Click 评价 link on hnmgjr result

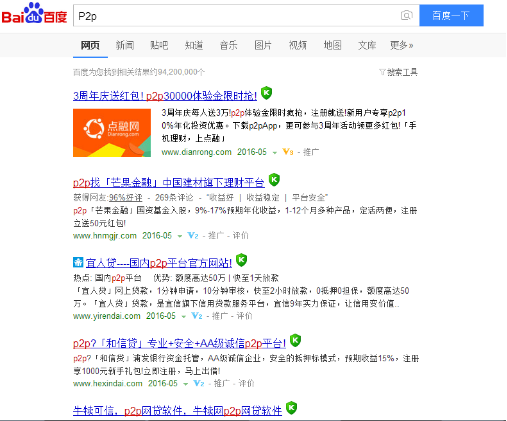241,236
